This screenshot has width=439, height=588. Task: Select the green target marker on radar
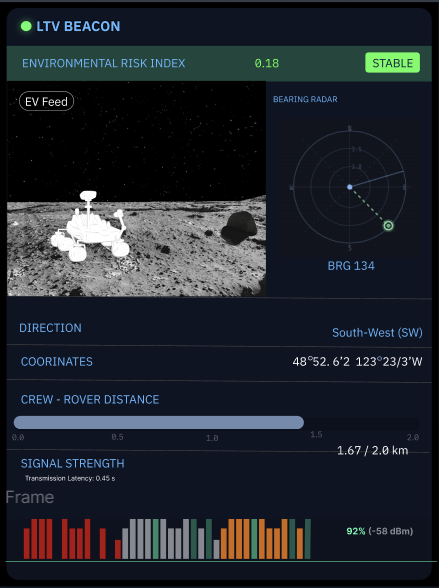click(x=388, y=225)
